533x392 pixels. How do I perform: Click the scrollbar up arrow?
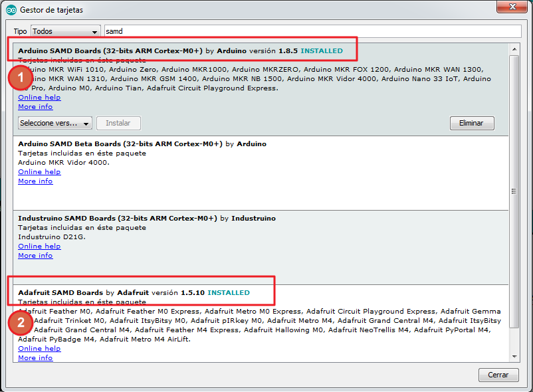coord(514,50)
